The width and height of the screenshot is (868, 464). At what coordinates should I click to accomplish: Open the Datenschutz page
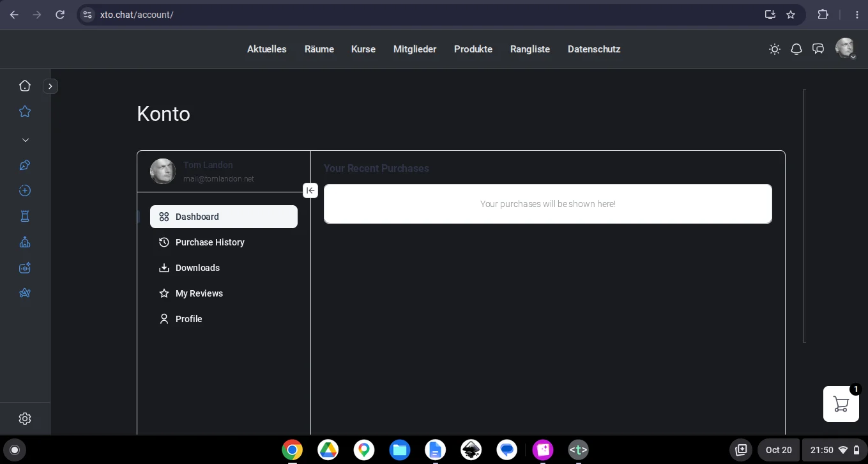pos(594,49)
